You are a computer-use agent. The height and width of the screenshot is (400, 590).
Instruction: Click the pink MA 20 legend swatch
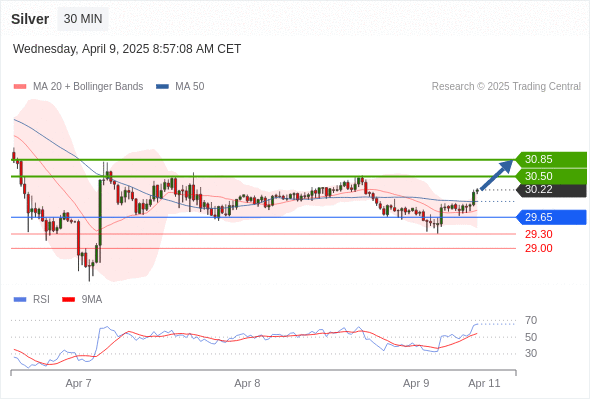point(20,87)
